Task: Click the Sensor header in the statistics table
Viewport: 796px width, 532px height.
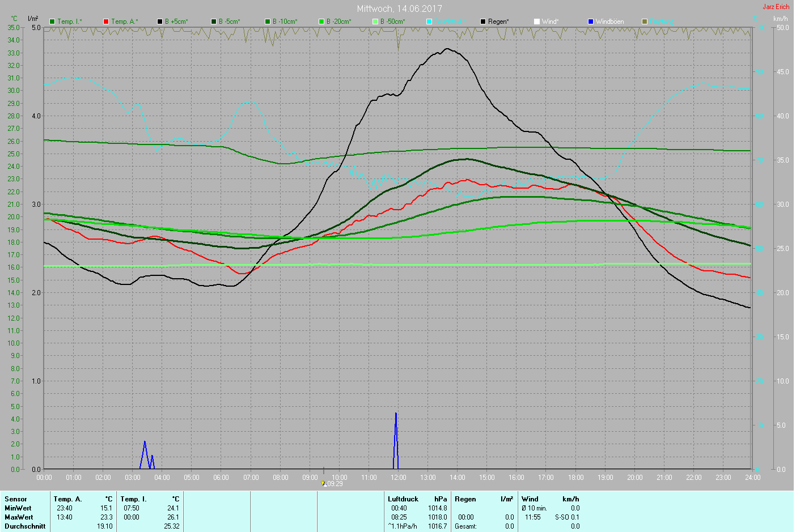Action: tap(16, 499)
